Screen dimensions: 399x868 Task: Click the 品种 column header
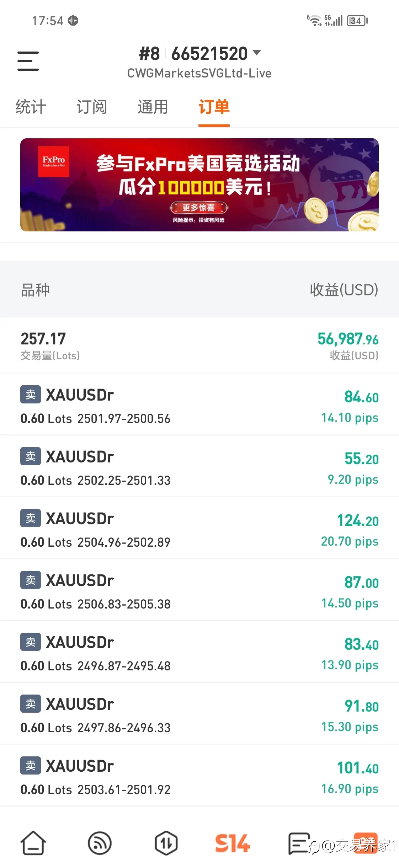coord(35,290)
